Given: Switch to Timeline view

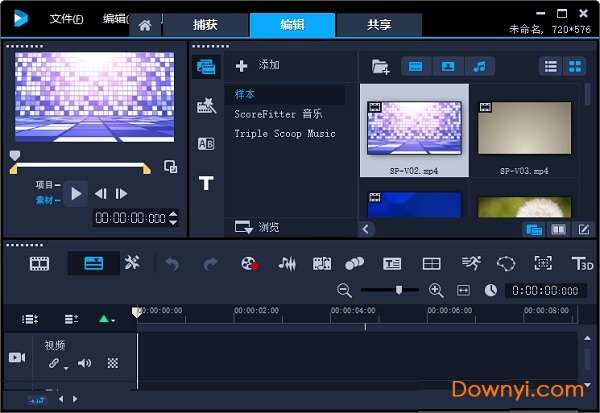Looking at the screenshot, I should (94, 263).
